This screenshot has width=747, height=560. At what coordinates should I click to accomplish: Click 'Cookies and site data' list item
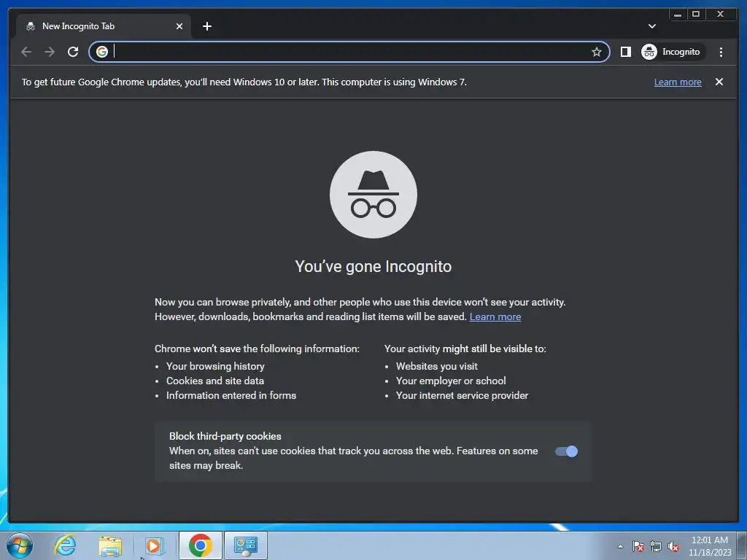(x=215, y=381)
